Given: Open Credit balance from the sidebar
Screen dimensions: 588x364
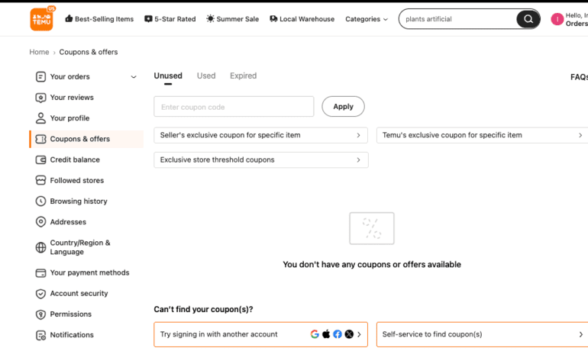Looking at the screenshot, I should 75,159.
